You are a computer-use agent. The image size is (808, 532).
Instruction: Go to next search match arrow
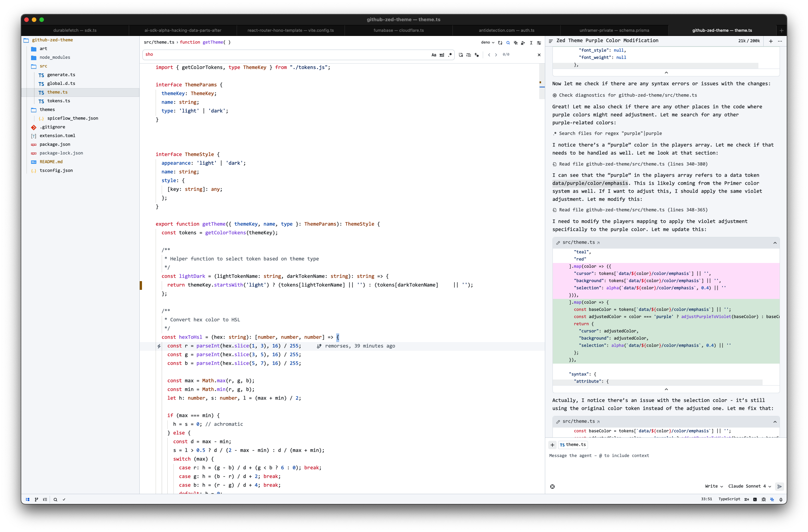(x=496, y=55)
